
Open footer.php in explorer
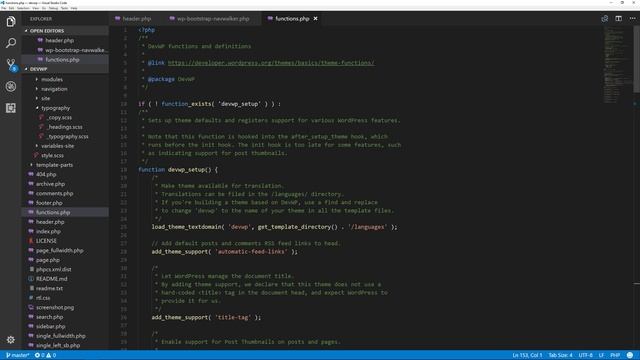(x=49, y=203)
